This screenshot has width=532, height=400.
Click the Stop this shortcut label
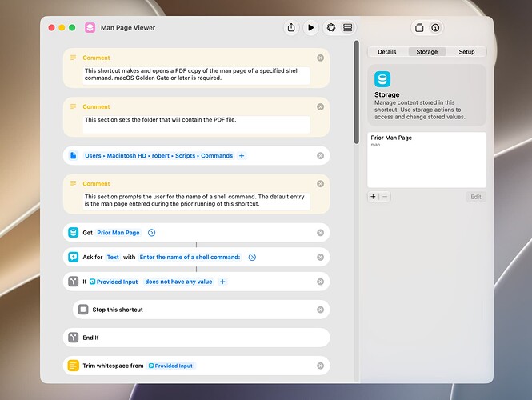tap(118, 310)
